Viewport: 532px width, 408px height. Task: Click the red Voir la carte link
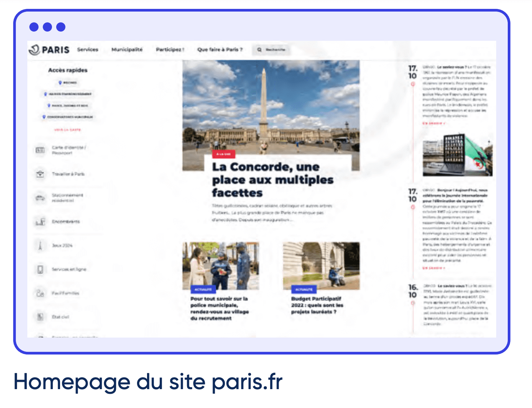[68, 130]
